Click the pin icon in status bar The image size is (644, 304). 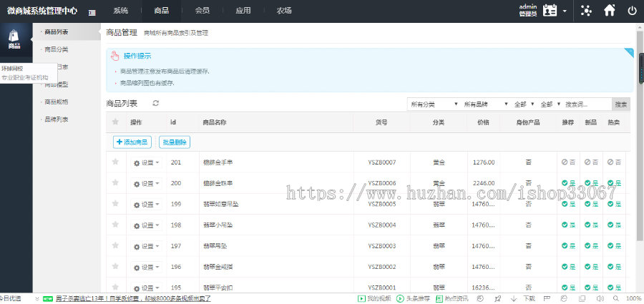click(498, 299)
